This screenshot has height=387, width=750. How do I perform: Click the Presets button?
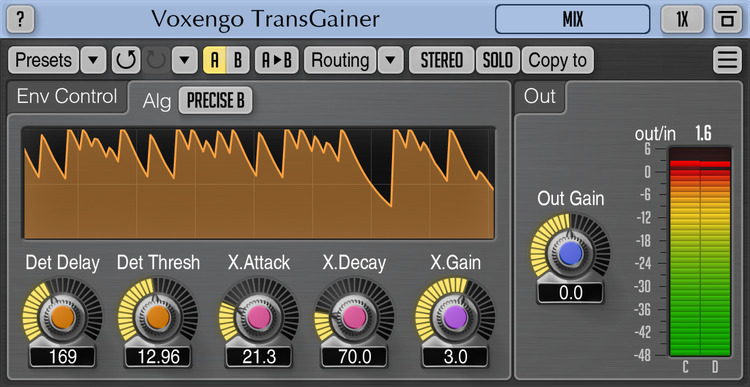point(43,60)
